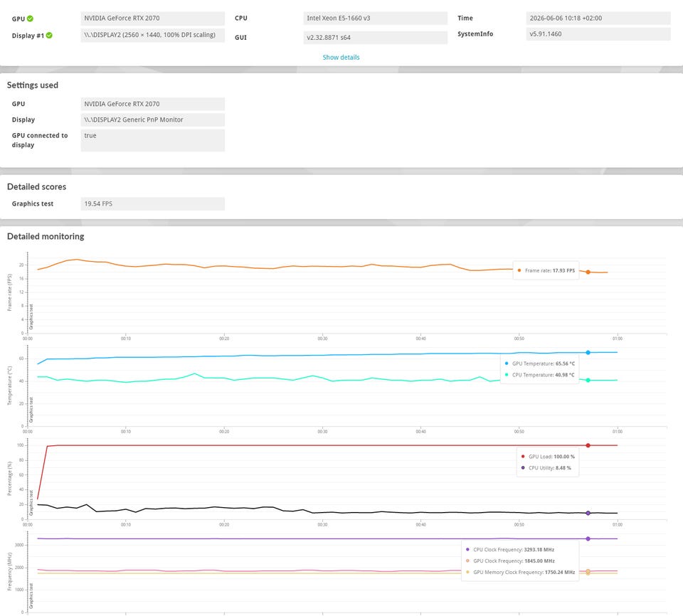
Task: Click the Detailed monitoring heading
Action: tap(46, 236)
